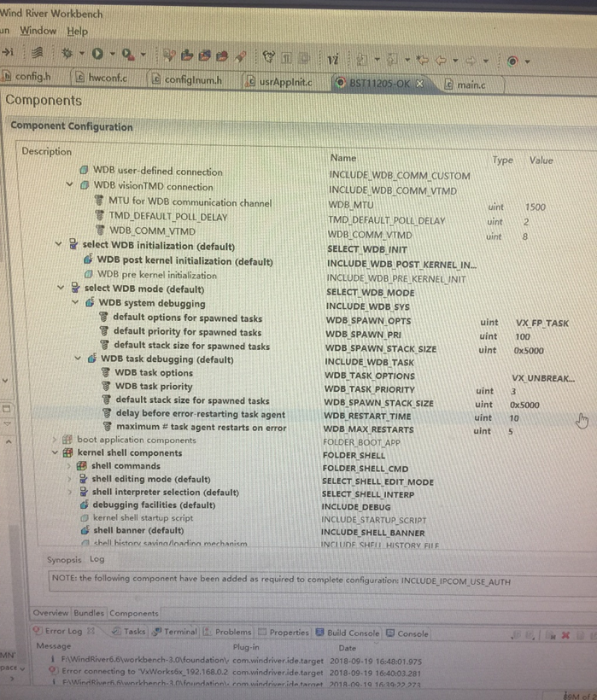Click the selection icon beside select WDB mode

pyautogui.click(x=75, y=288)
